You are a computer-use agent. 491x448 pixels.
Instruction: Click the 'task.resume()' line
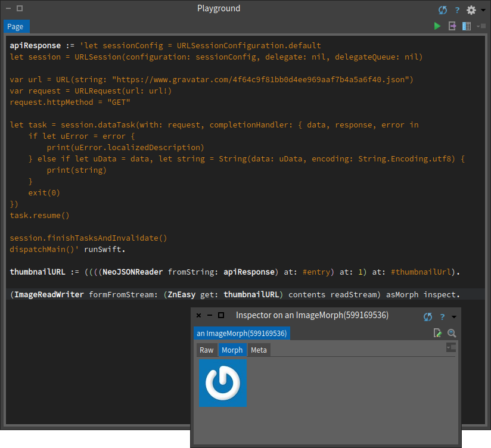click(x=39, y=216)
